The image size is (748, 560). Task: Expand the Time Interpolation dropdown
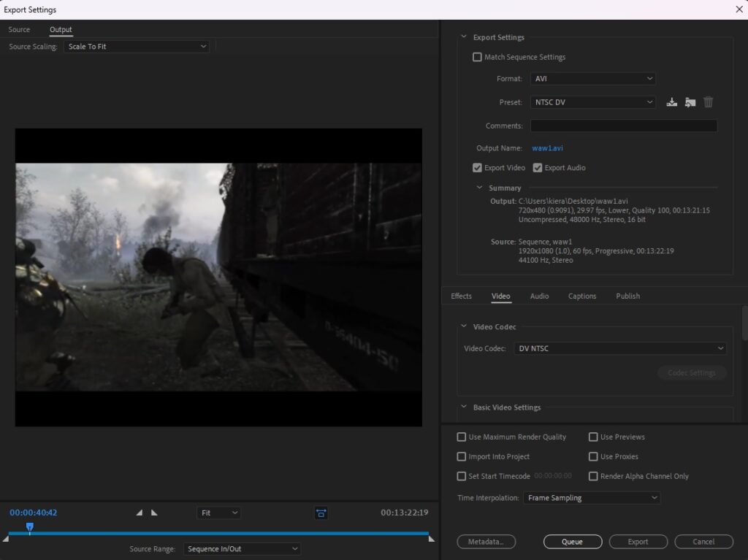coord(592,498)
